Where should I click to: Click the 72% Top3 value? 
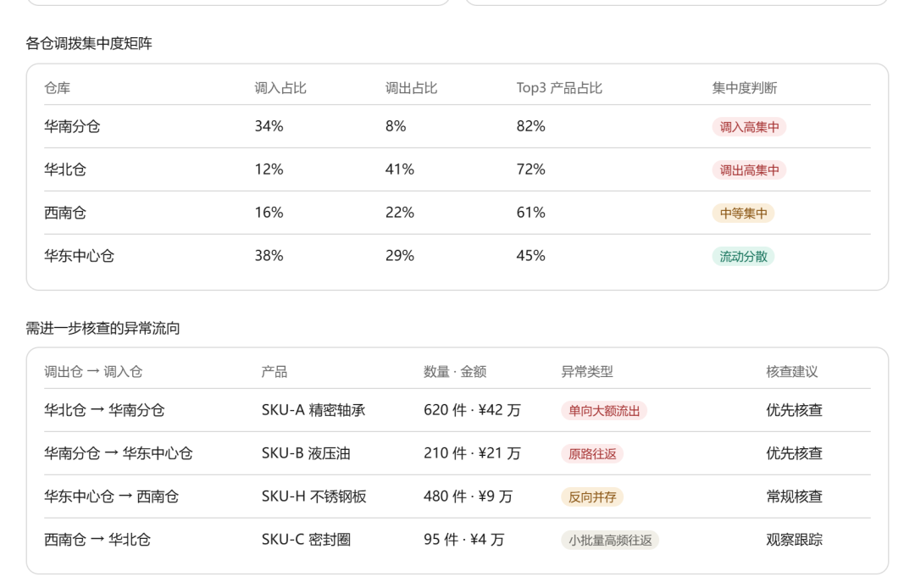click(531, 169)
